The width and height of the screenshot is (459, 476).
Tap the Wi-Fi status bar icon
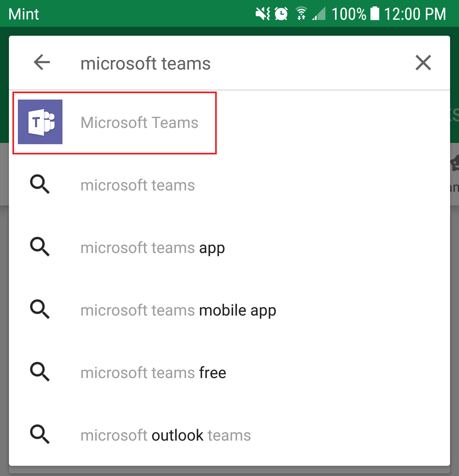pyautogui.click(x=301, y=13)
